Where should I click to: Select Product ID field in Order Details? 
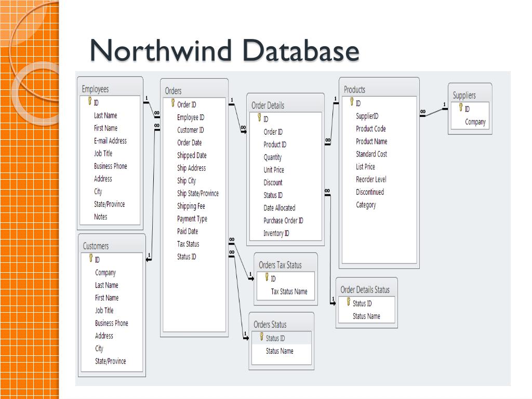pyautogui.click(x=275, y=144)
